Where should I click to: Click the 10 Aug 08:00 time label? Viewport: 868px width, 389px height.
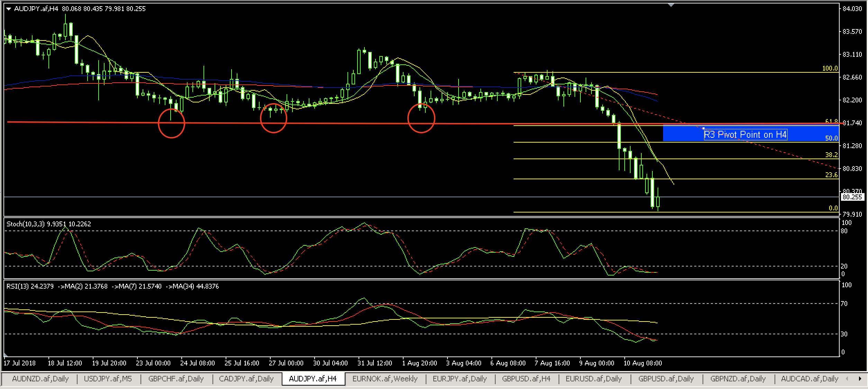point(643,363)
